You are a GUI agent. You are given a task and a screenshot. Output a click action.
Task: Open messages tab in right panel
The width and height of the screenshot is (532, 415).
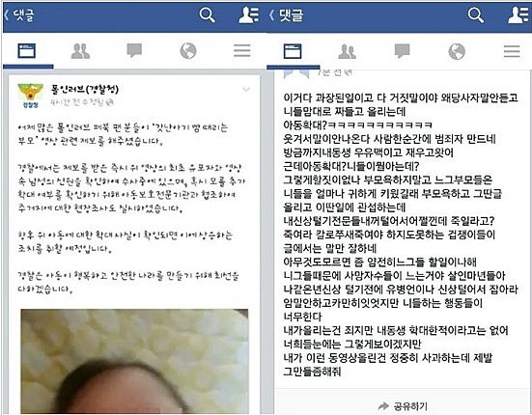[x=402, y=51]
